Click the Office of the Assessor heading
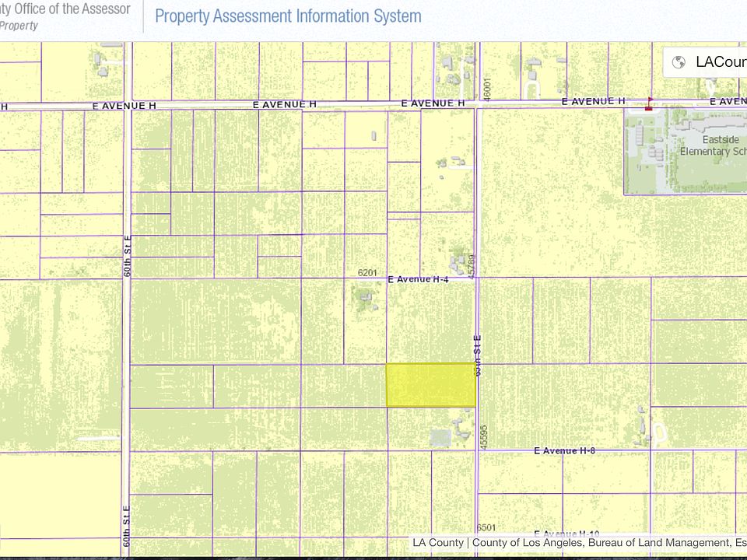The width and height of the screenshot is (747, 560). click(65, 9)
